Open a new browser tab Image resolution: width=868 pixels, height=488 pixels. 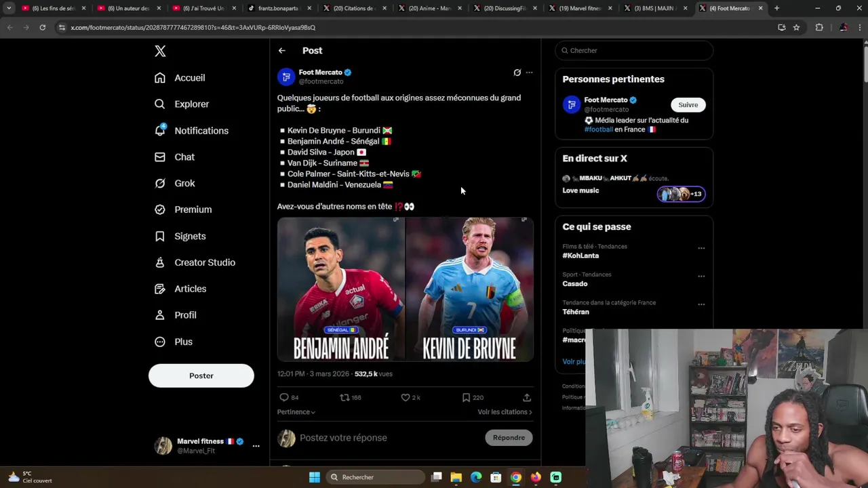[777, 9]
